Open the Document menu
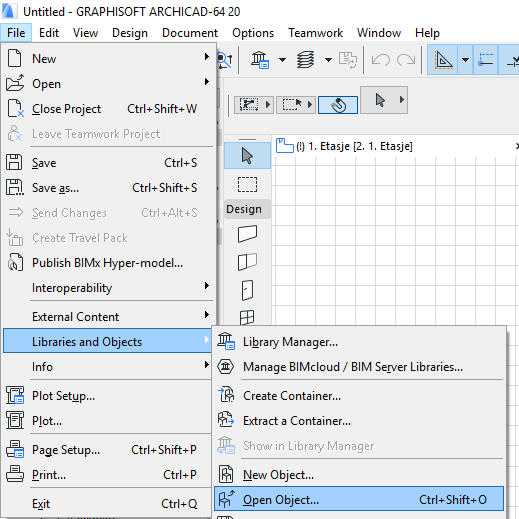Image resolution: width=519 pixels, height=519 pixels. click(x=190, y=33)
